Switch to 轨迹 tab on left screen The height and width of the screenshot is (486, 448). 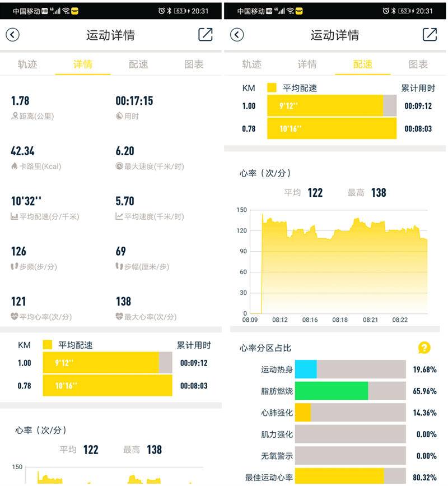point(27,64)
